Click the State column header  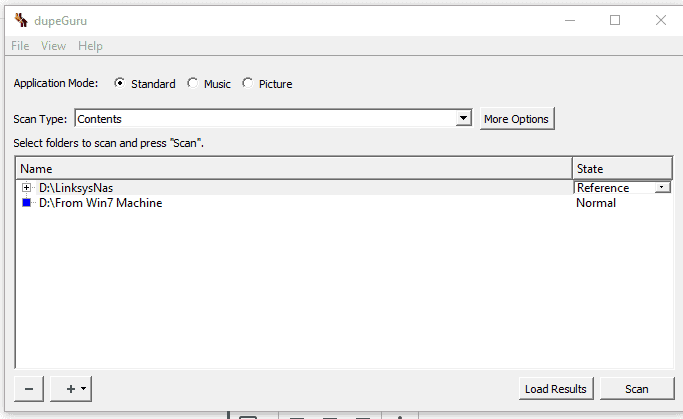click(622, 169)
